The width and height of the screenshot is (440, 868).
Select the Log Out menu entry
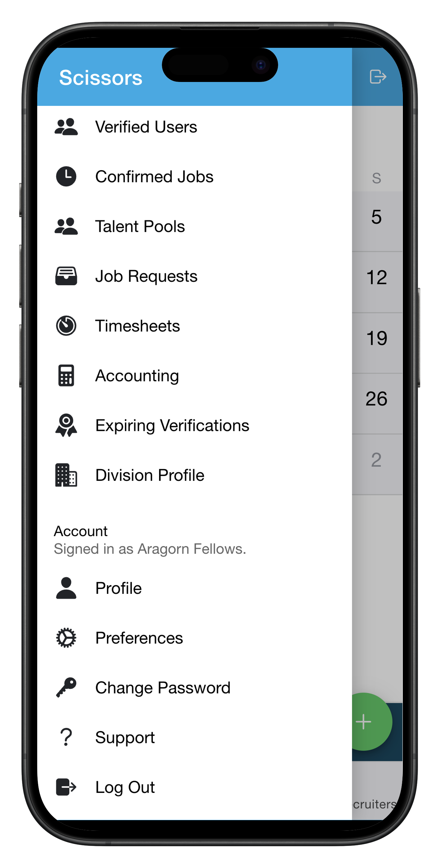point(125,787)
